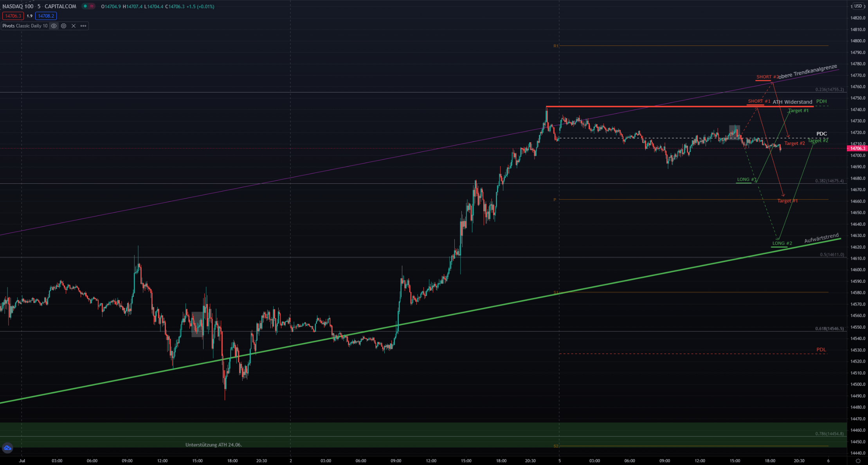Click the green market status dot
868x465 pixels.
click(85, 6)
